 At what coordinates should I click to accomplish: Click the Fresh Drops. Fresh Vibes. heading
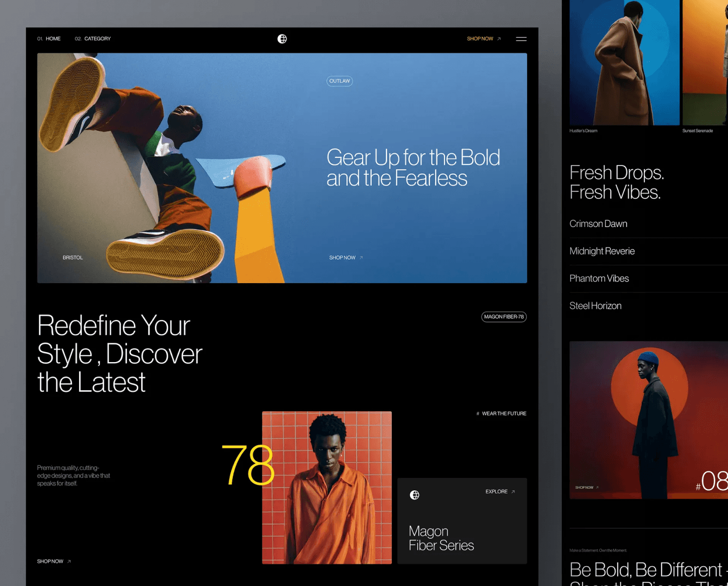(617, 182)
